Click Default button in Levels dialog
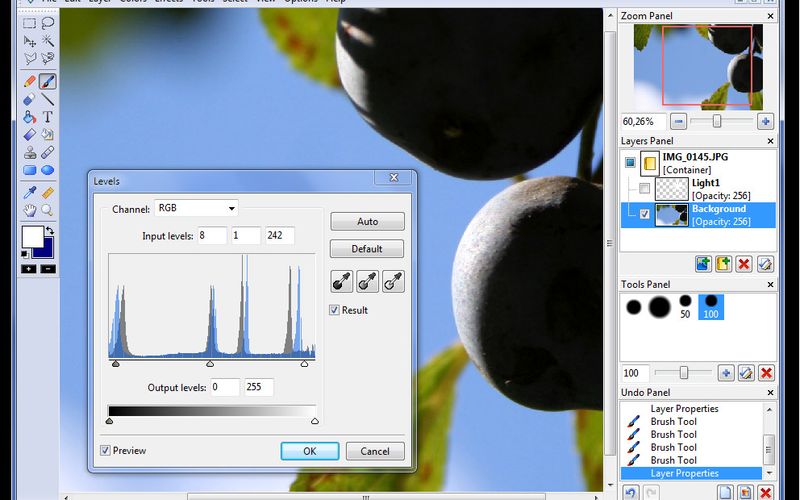The width and height of the screenshot is (800, 500). point(367,249)
